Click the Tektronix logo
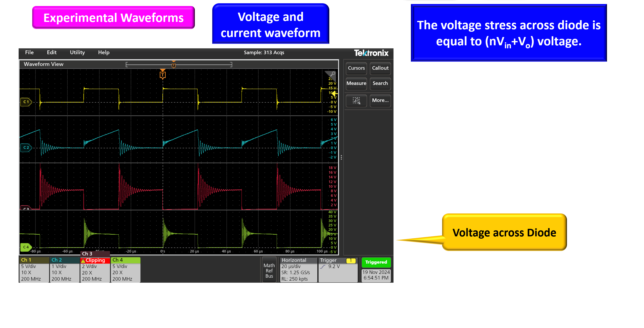This screenshot has height=328, width=644. click(371, 53)
